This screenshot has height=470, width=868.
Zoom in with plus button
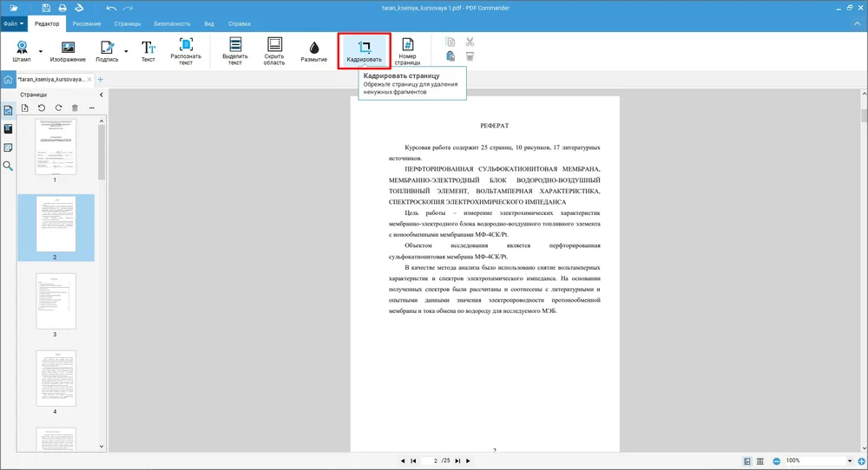(x=861, y=461)
